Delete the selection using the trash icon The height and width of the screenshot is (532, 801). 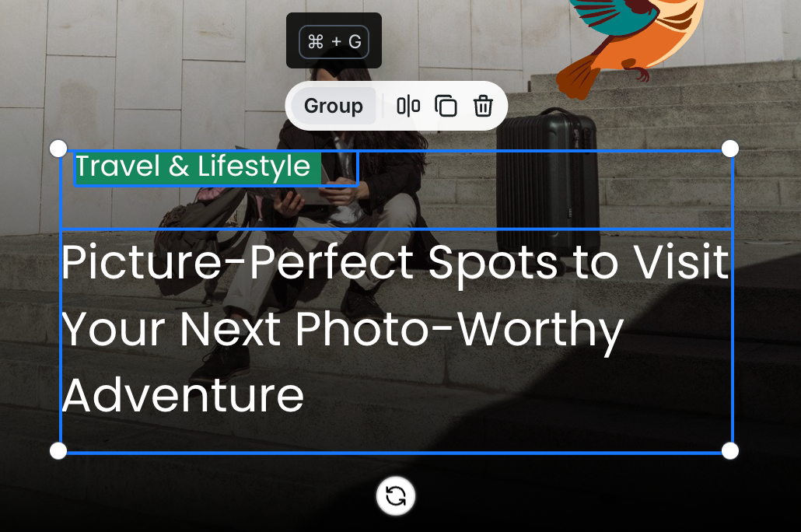coord(483,106)
